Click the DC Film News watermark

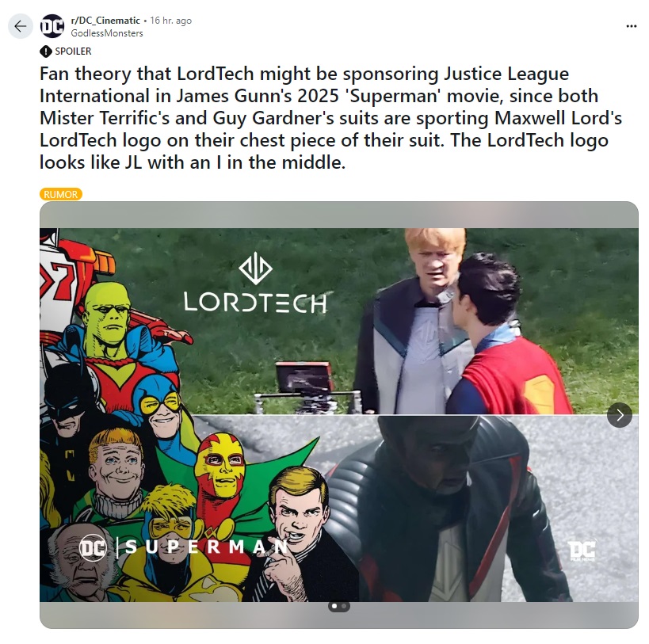pyautogui.click(x=582, y=551)
